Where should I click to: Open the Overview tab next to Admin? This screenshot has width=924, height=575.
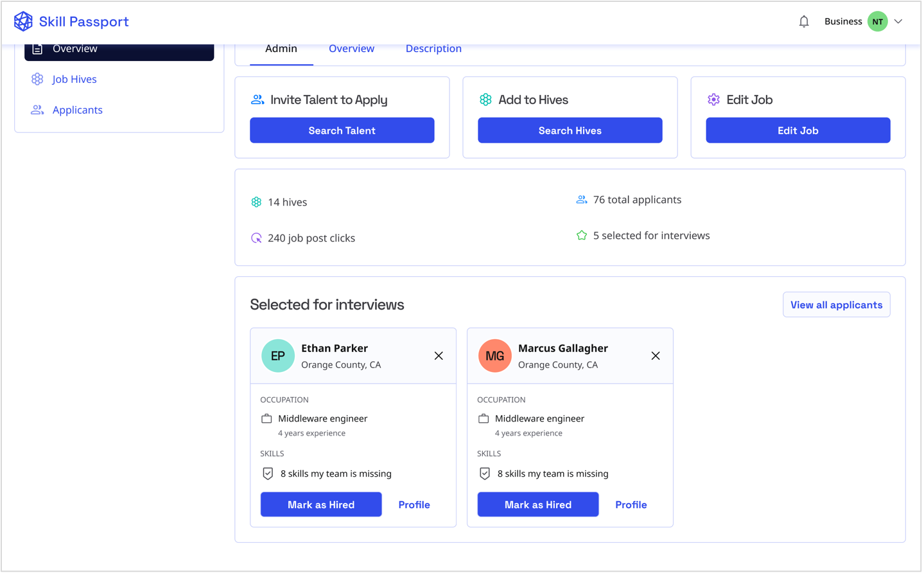[351, 49]
